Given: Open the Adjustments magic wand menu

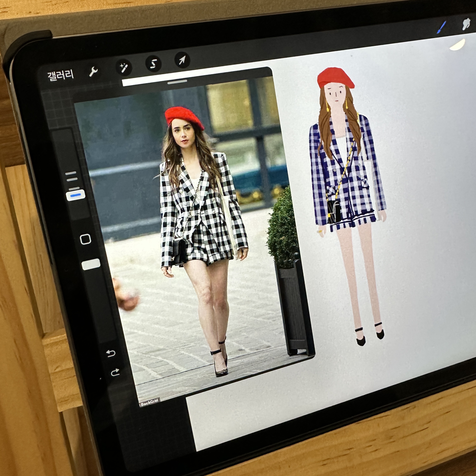Looking at the screenshot, I should (124, 67).
